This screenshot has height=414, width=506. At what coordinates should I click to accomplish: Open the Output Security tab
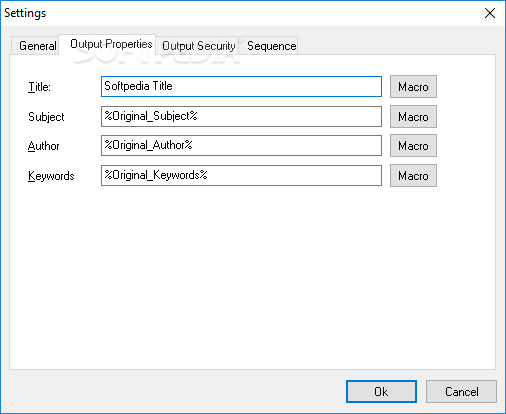pyautogui.click(x=197, y=46)
